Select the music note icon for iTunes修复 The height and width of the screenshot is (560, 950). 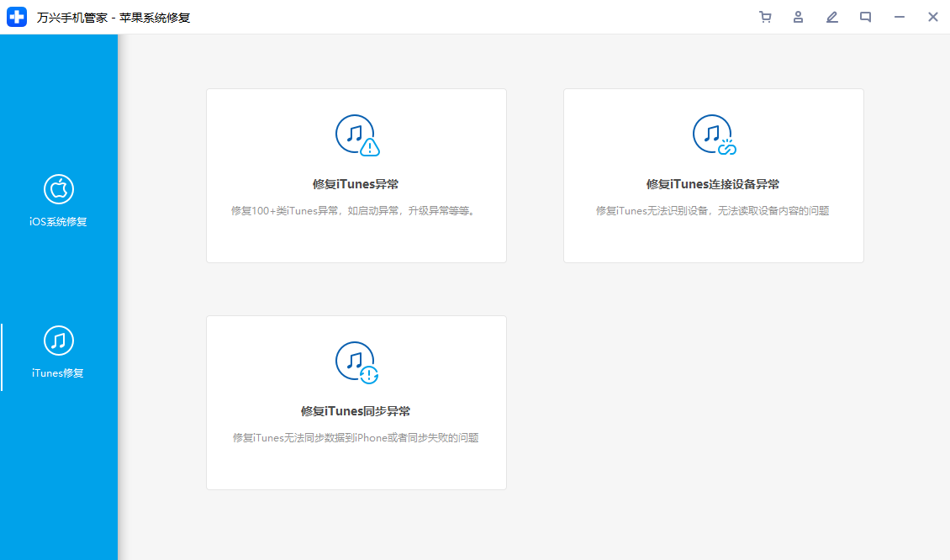[59, 341]
